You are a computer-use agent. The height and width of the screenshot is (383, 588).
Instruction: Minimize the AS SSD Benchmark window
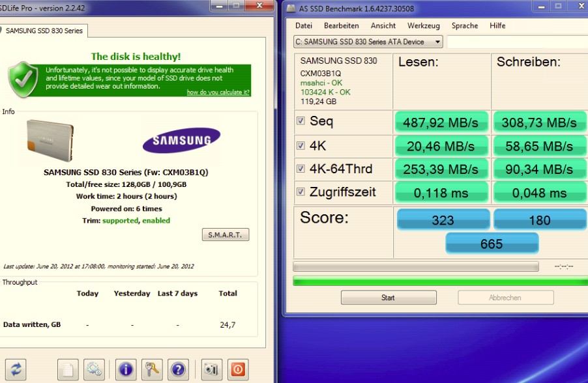point(542,7)
